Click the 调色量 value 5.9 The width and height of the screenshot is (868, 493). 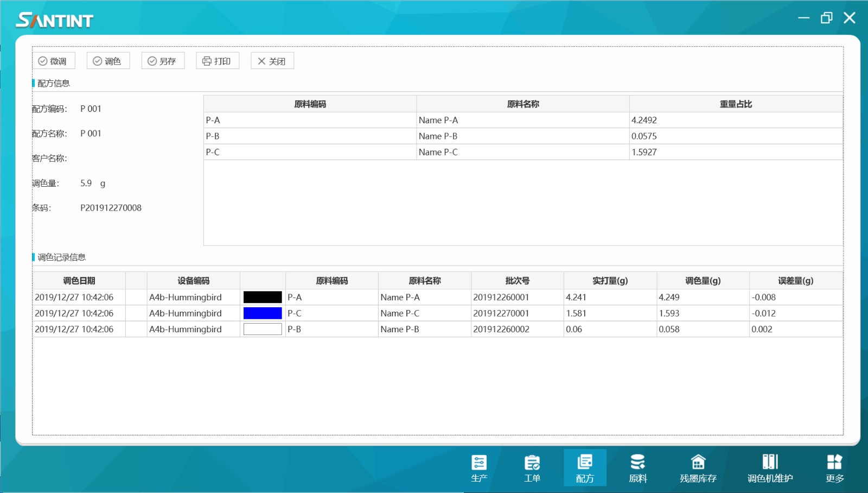(86, 183)
